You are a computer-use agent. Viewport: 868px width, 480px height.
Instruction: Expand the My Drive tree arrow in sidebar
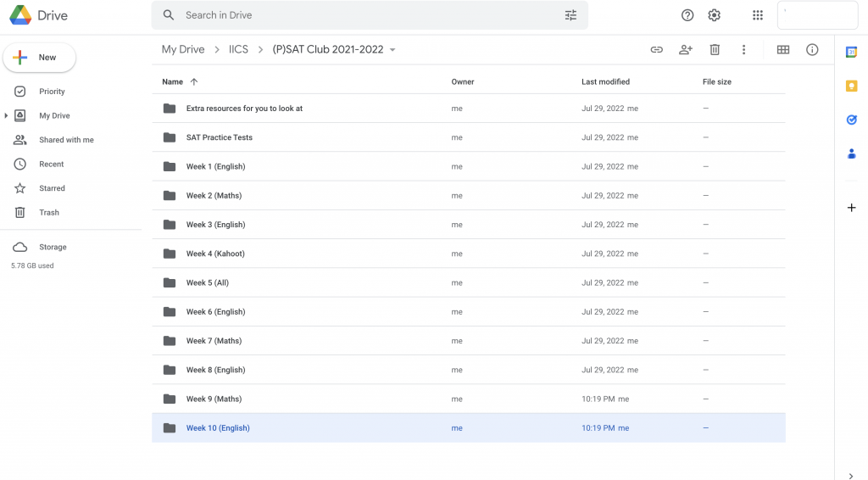coord(6,115)
